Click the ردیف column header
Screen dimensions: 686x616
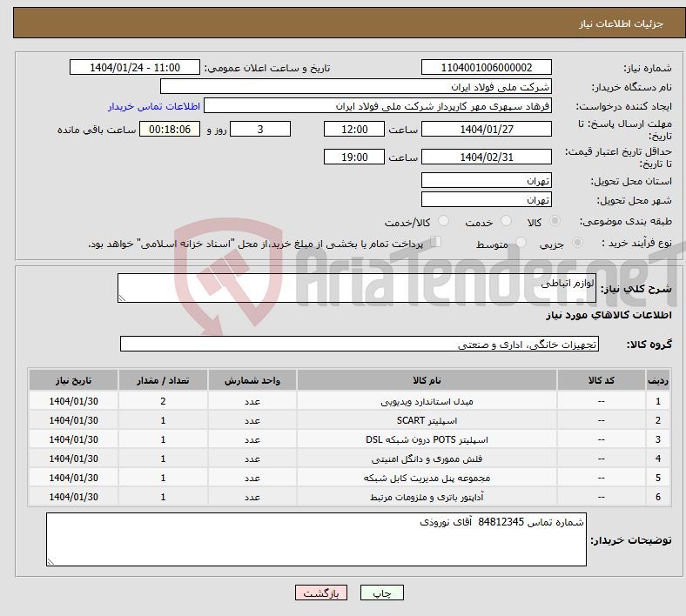click(x=658, y=380)
